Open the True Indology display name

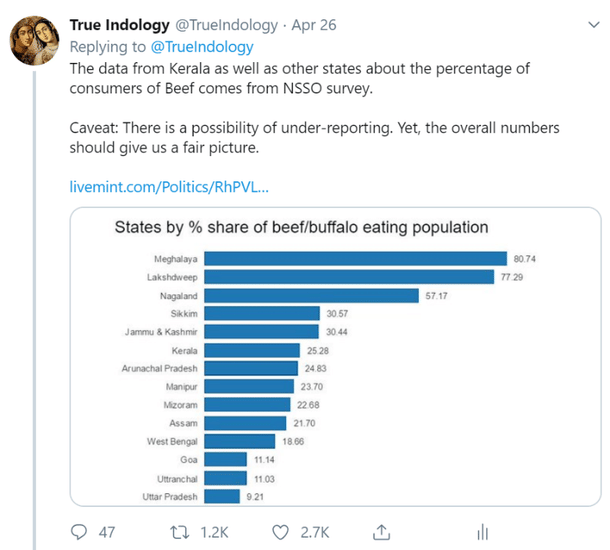tap(124, 23)
